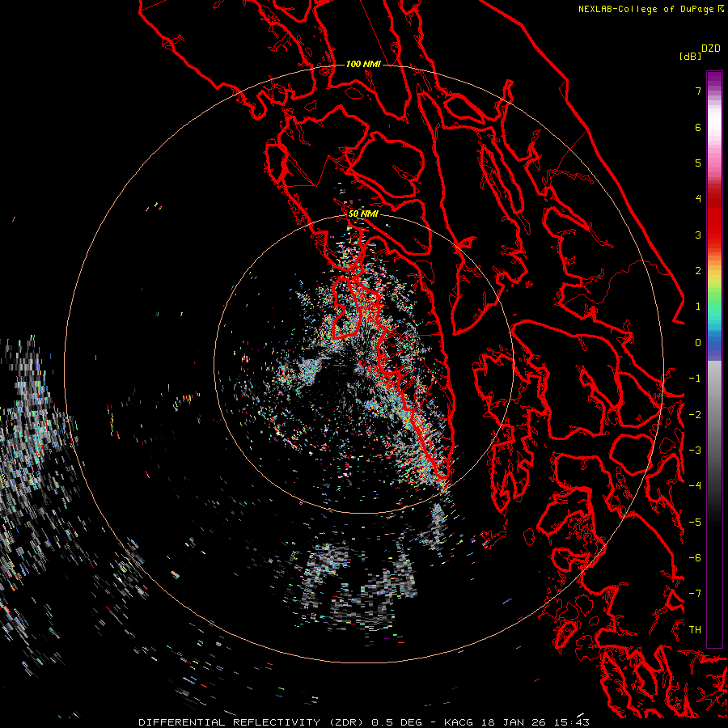Click the DZD label above the color scale
Viewport: 728px width, 728px height.
click(711, 49)
